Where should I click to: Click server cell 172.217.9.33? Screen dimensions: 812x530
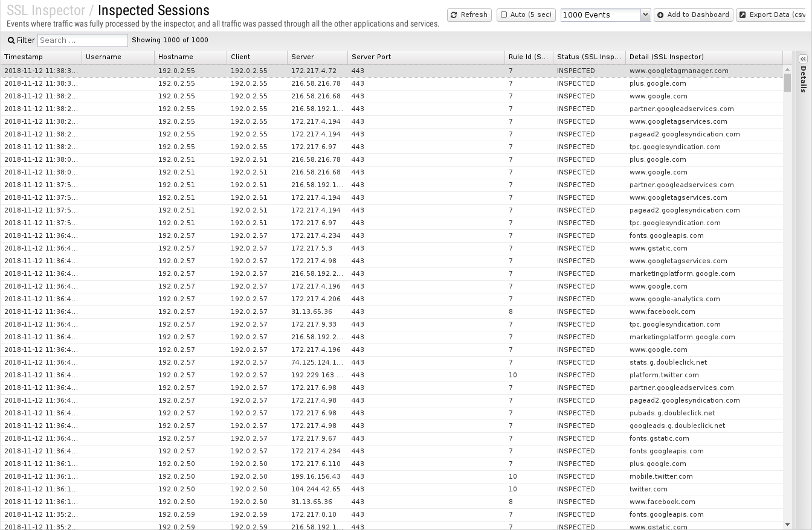tap(314, 324)
